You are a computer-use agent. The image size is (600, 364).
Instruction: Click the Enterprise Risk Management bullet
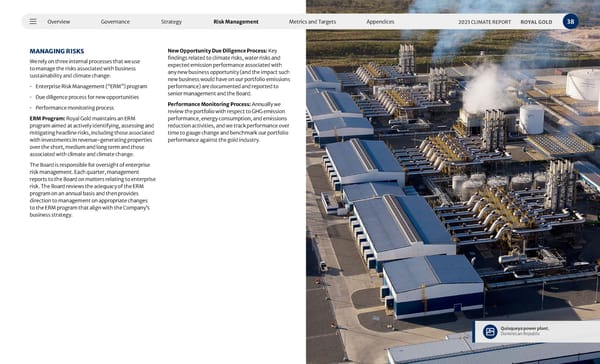(91, 87)
